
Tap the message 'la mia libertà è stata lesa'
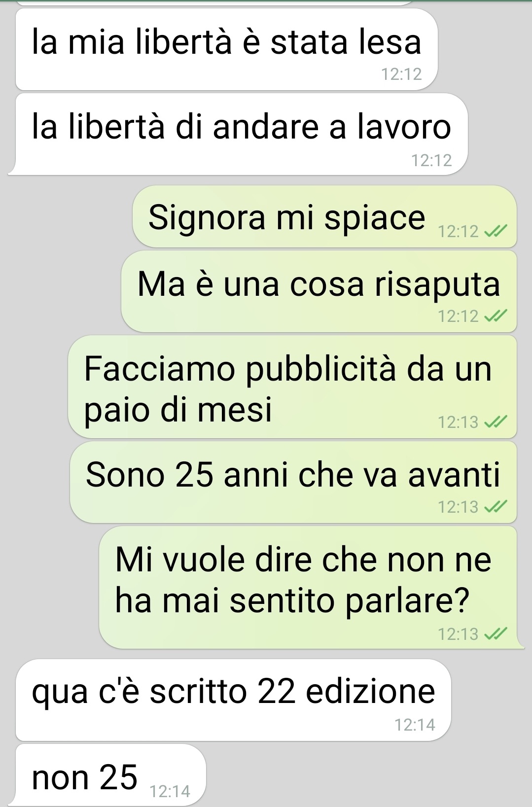pos(226,49)
